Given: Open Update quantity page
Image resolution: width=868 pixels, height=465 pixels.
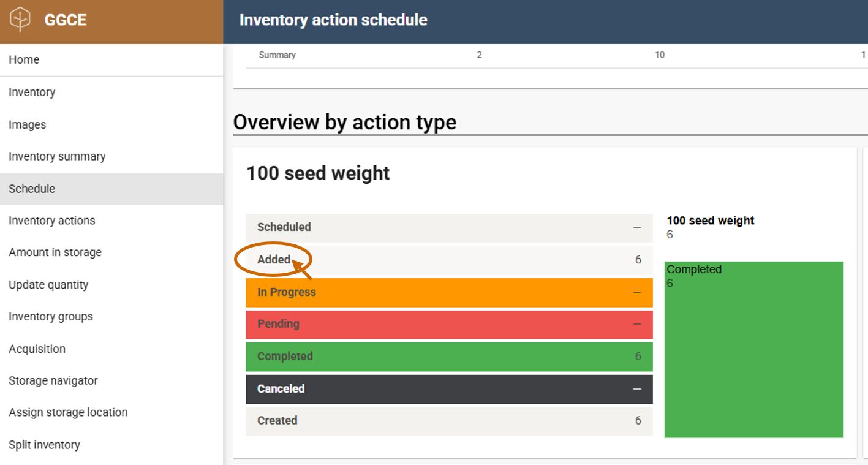Looking at the screenshot, I should click(x=48, y=285).
